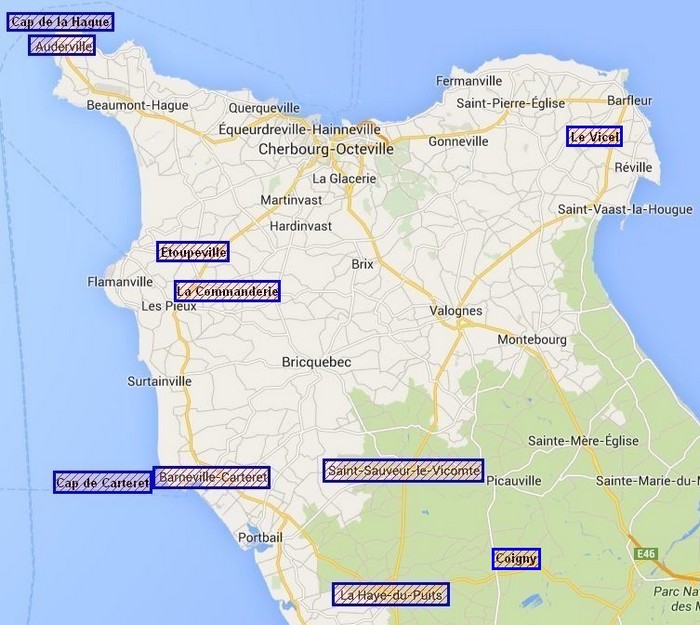Select the Valognes town label
The height and width of the screenshot is (625, 700).
tap(456, 311)
